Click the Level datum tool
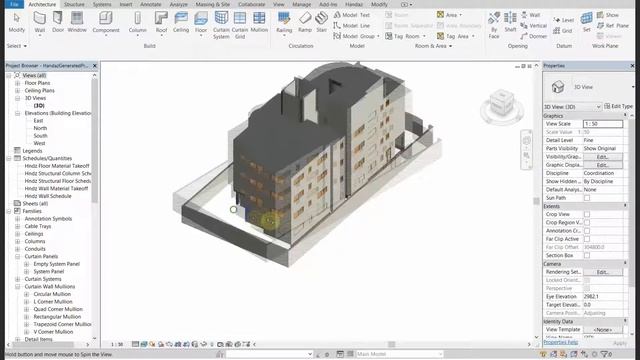Image resolution: width=640 pixels, height=360 pixels. click(564, 20)
